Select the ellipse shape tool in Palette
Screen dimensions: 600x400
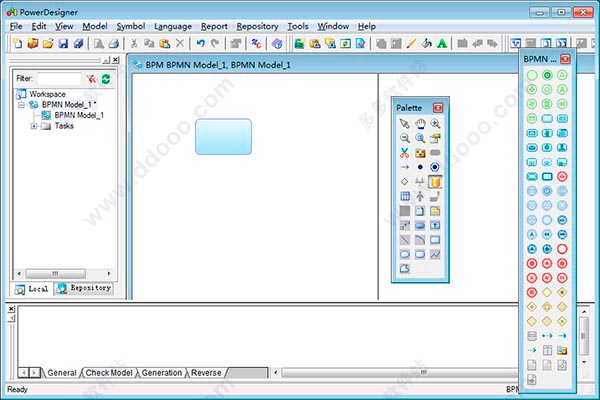tap(404, 255)
